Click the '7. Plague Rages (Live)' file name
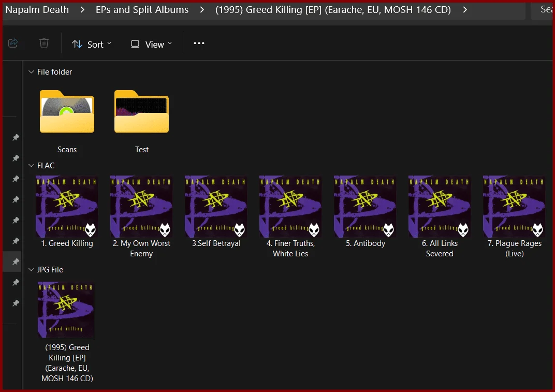 514,248
